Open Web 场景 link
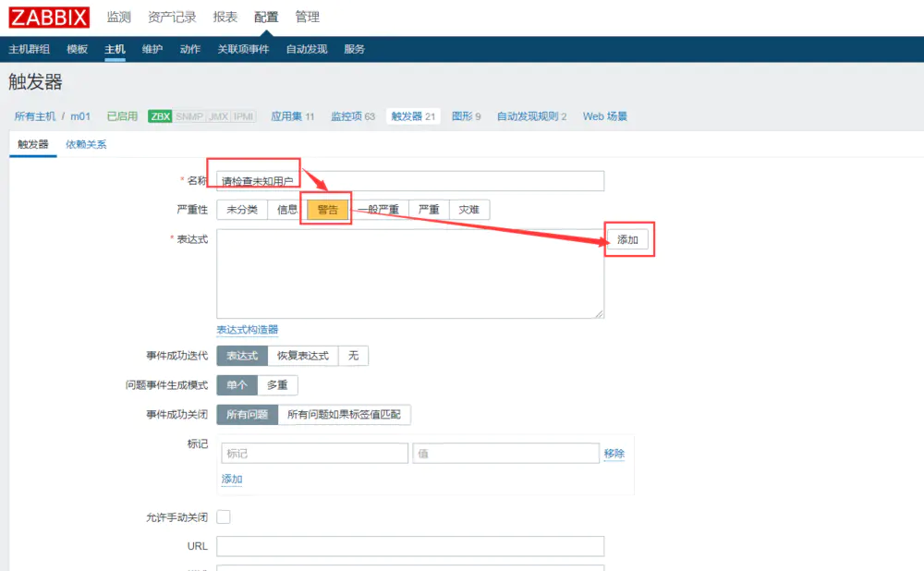The image size is (924, 571). point(604,116)
